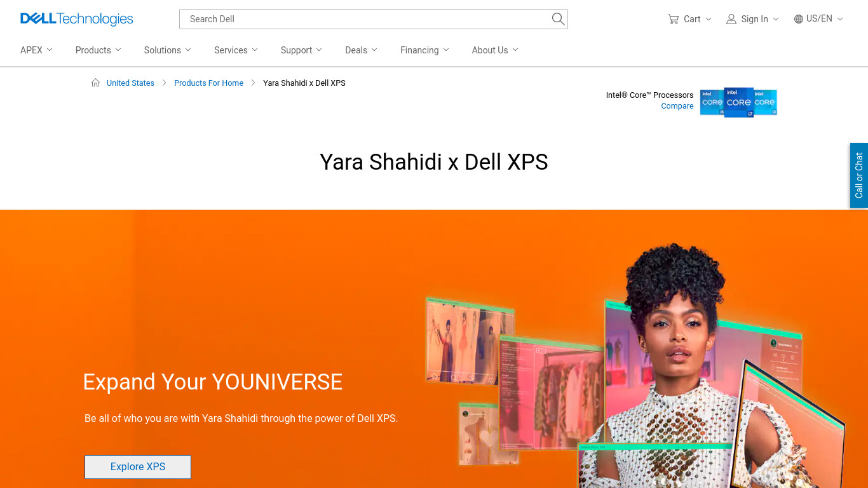
Task: Expand the US/EN language selector
Action: tap(818, 19)
